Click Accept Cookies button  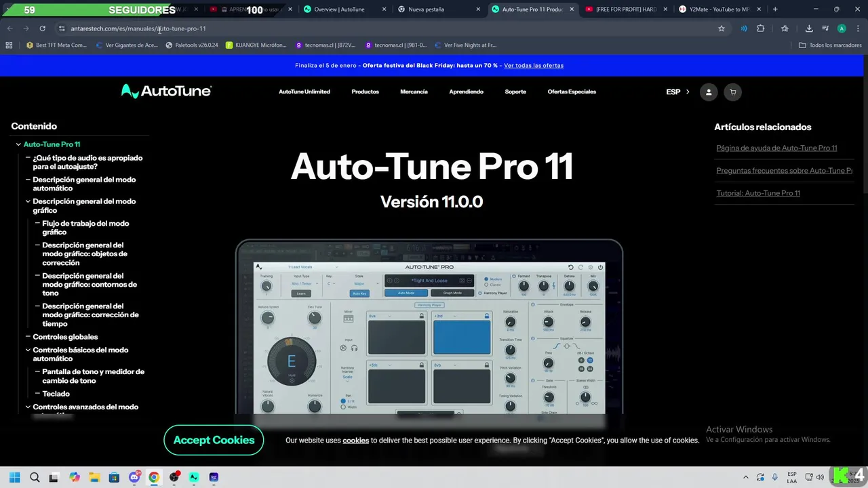coord(214,441)
